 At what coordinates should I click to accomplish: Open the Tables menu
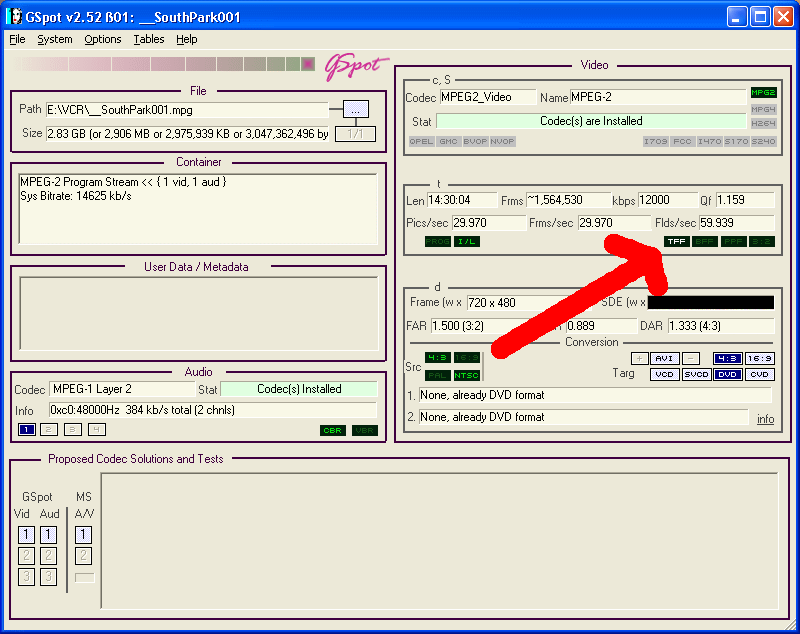pos(148,39)
